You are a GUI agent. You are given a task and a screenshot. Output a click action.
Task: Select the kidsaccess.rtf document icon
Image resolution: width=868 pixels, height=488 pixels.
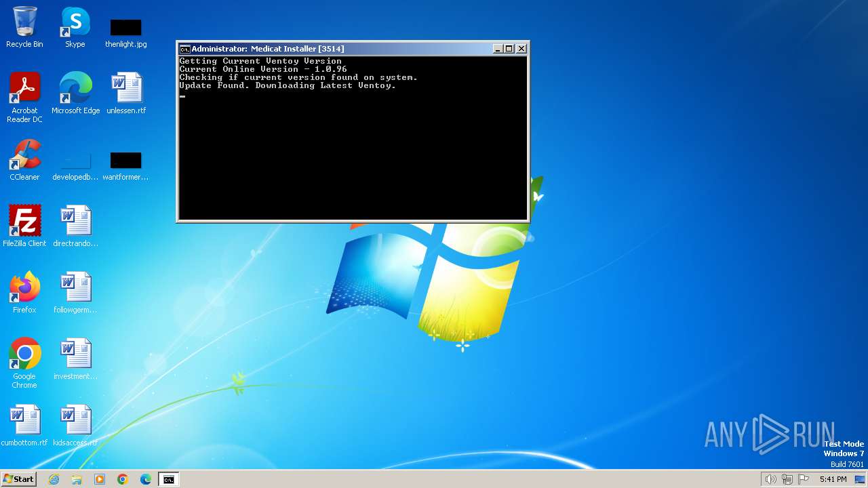click(x=75, y=426)
